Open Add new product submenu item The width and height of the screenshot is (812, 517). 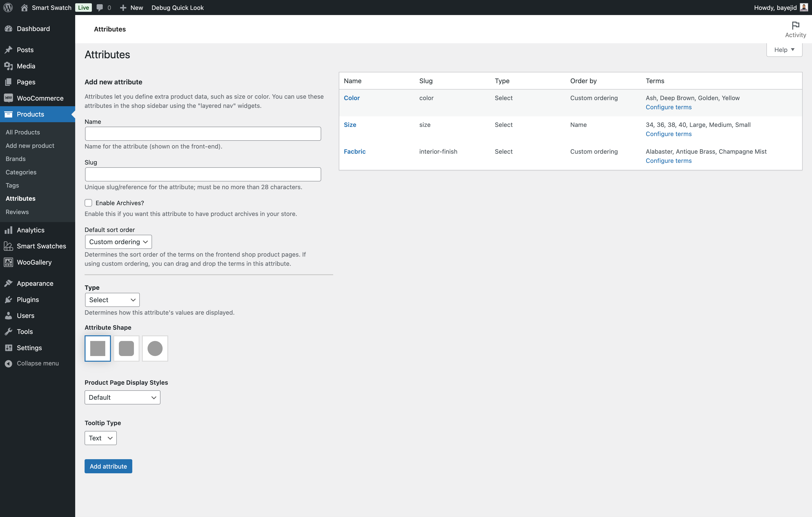tap(30, 146)
